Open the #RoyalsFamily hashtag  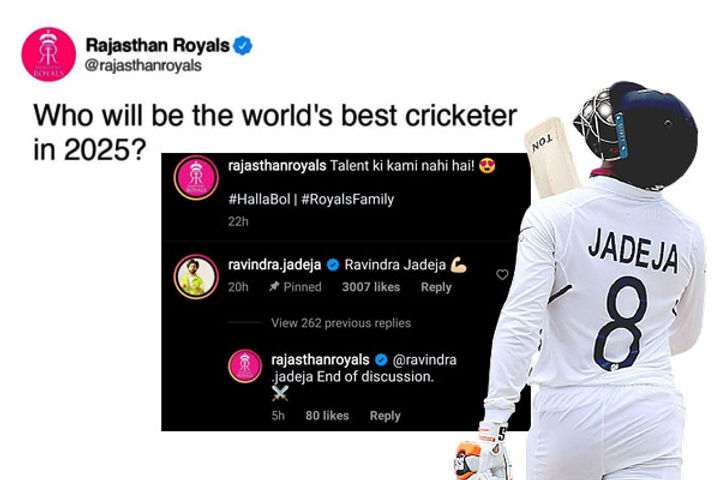[348, 199]
